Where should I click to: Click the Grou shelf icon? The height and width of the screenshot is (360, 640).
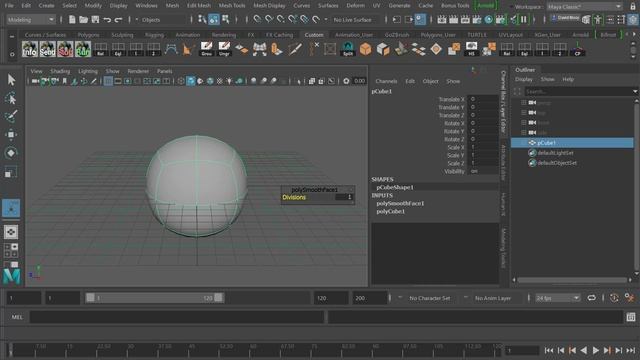[207, 49]
